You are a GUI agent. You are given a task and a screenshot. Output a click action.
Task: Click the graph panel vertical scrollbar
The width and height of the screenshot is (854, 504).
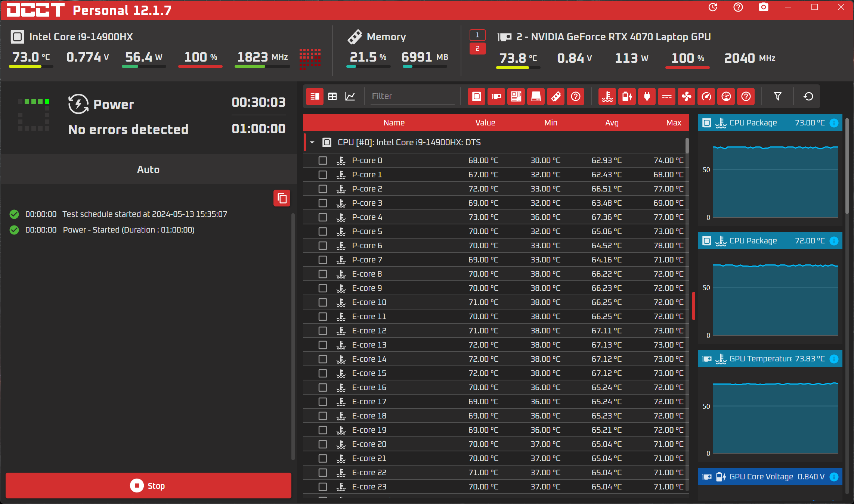tap(847, 166)
